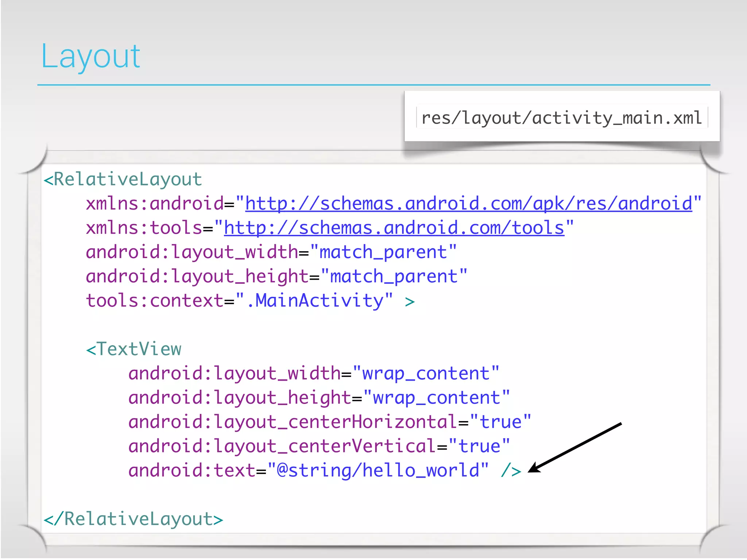The image size is (747, 560).
Task: Select the layout_width="match_parent" line
Action: [271, 252]
